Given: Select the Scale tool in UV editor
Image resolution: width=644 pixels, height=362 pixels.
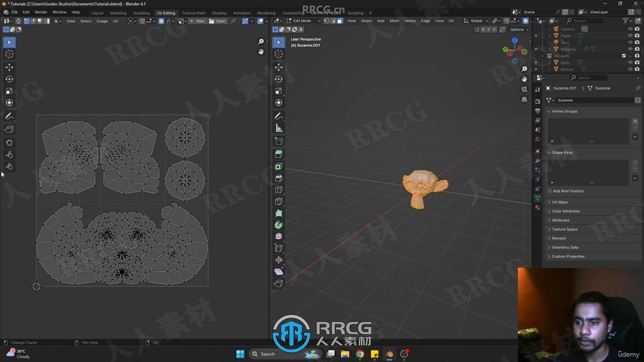Looking at the screenshot, I should point(9,91).
